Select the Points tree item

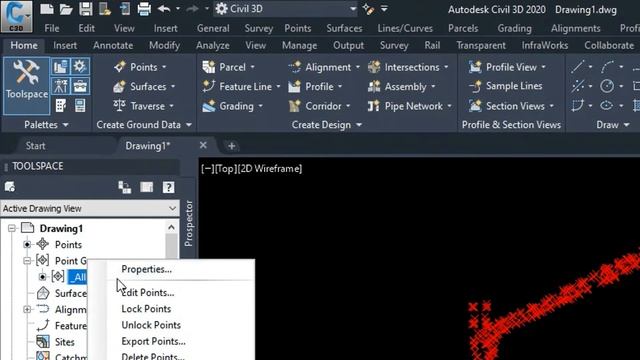[68, 244]
